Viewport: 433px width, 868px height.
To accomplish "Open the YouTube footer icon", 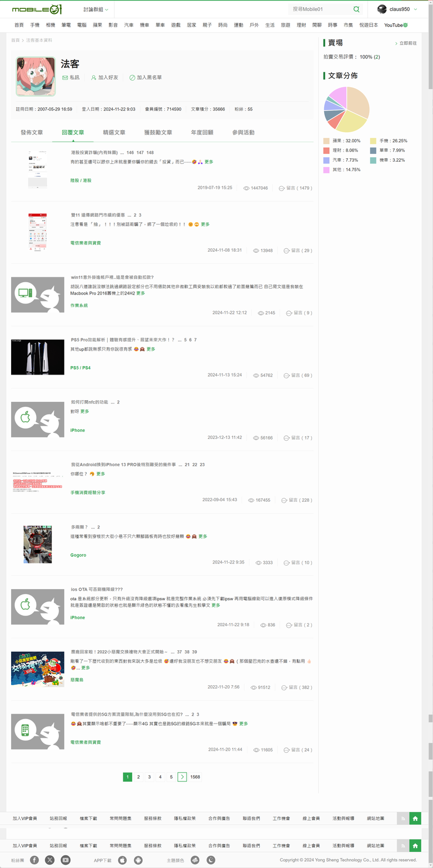I will tap(66, 860).
